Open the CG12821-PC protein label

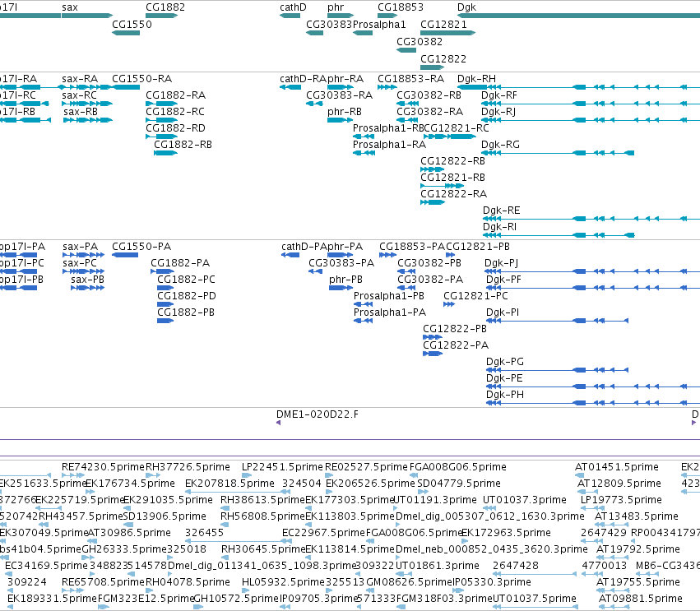476,296
